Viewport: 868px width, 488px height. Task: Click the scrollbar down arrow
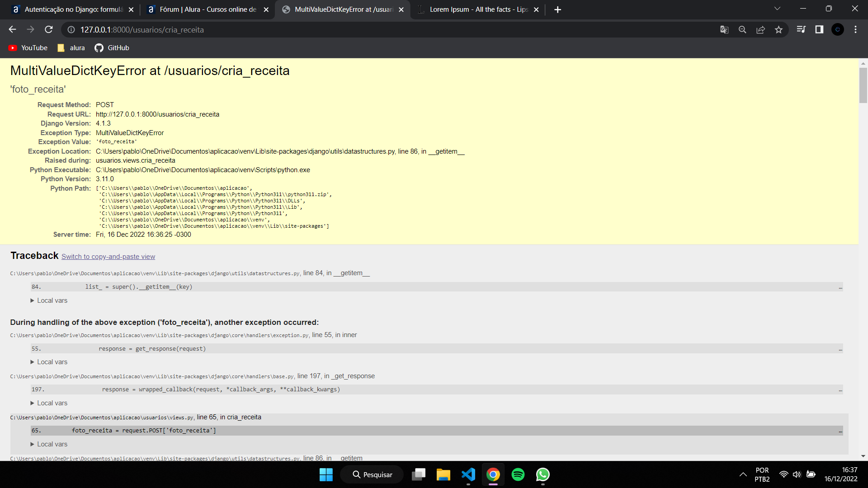[863, 456]
